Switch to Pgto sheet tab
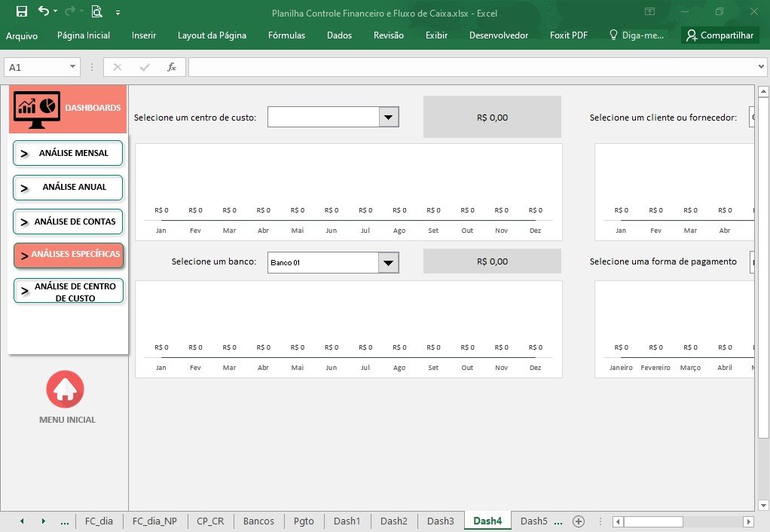This screenshot has height=532, width=770. click(304, 521)
